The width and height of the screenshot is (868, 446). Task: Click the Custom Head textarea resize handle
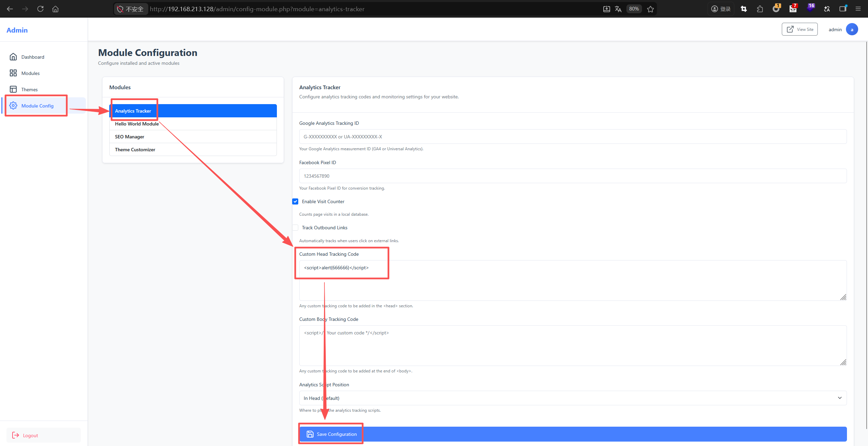(843, 297)
